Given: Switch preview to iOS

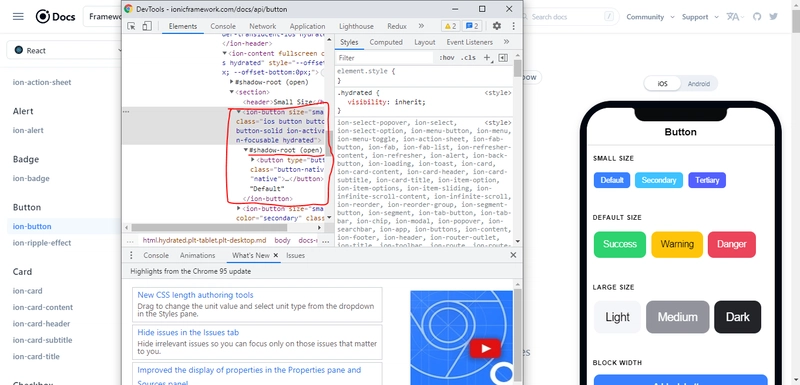Looking at the screenshot, I should pos(662,84).
